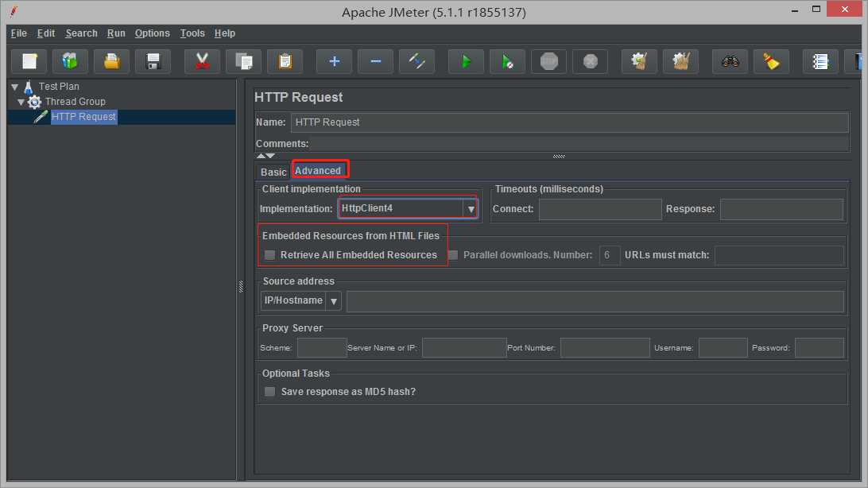Click Start no pauses icon
Viewport: 868px width, 488px height.
508,61
